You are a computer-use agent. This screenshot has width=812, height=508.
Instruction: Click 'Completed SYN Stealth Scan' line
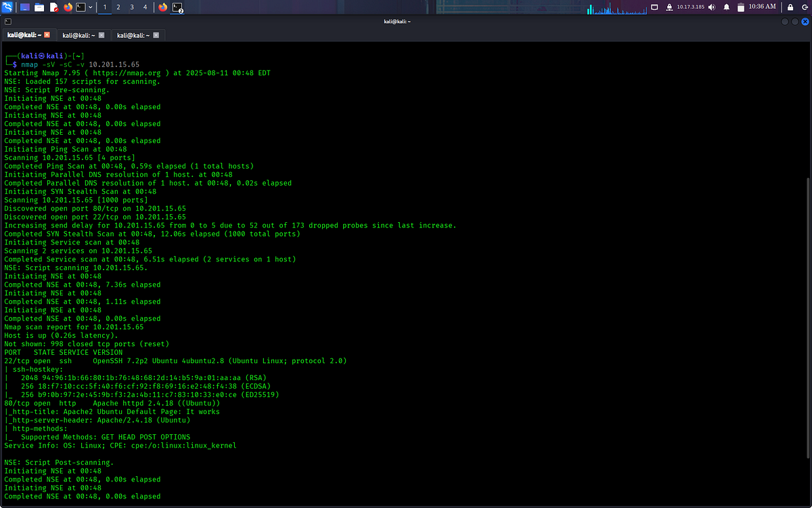[152, 234]
